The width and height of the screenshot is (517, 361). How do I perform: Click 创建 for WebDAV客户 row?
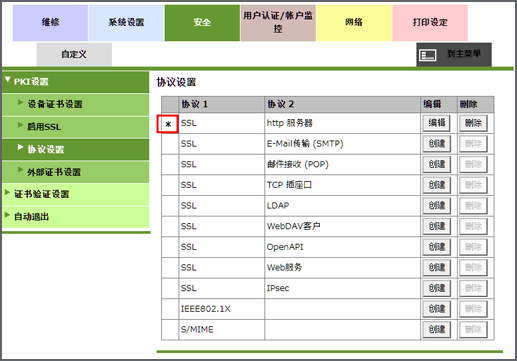[x=437, y=226]
